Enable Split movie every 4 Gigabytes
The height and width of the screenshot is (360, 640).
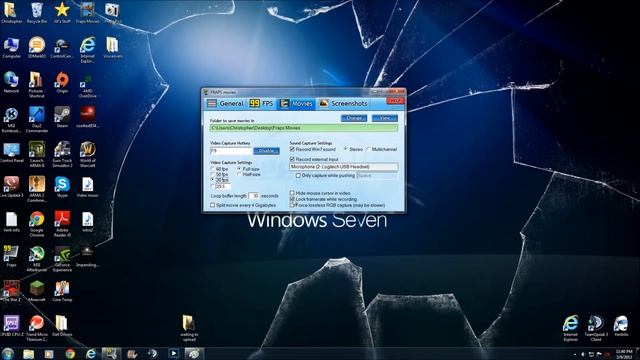(213, 205)
